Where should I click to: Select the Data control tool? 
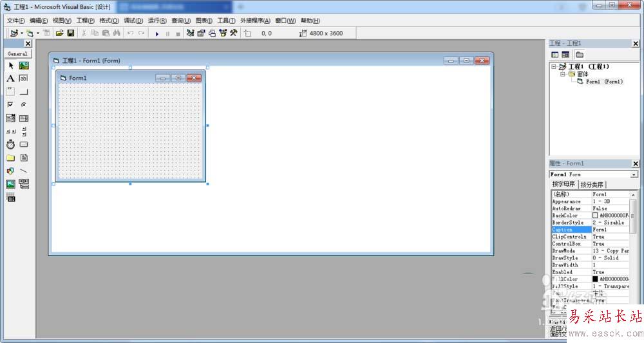tap(24, 184)
